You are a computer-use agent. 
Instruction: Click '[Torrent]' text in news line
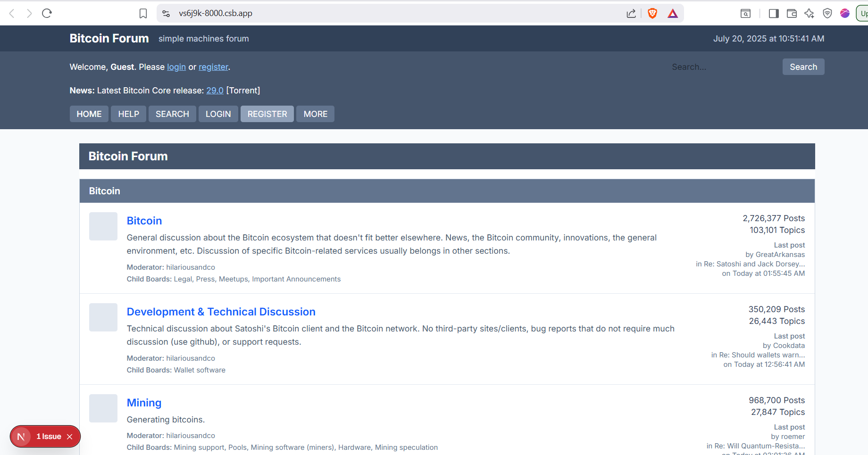pos(243,91)
